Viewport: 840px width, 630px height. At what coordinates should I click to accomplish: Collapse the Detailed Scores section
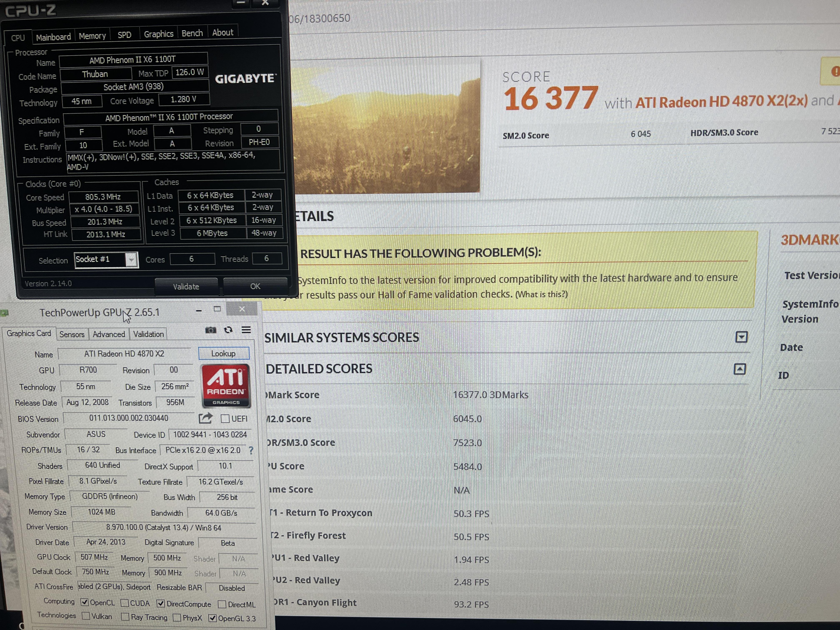739,369
